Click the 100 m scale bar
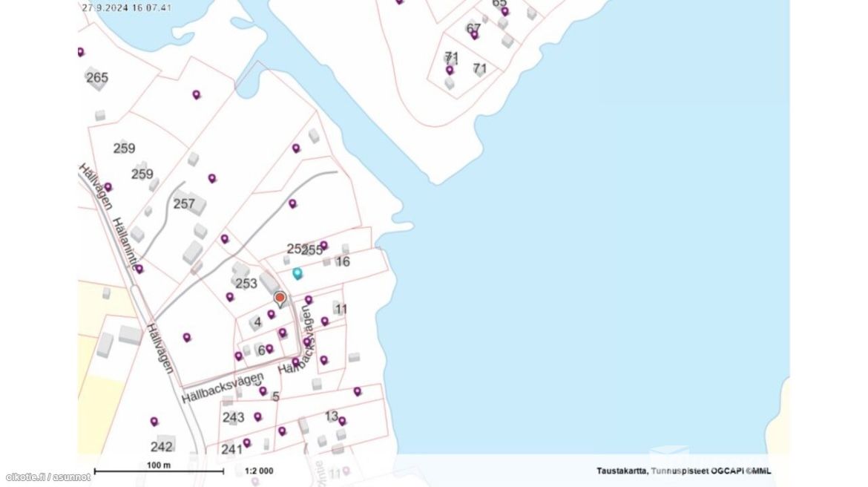 click(x=158, y=470)
